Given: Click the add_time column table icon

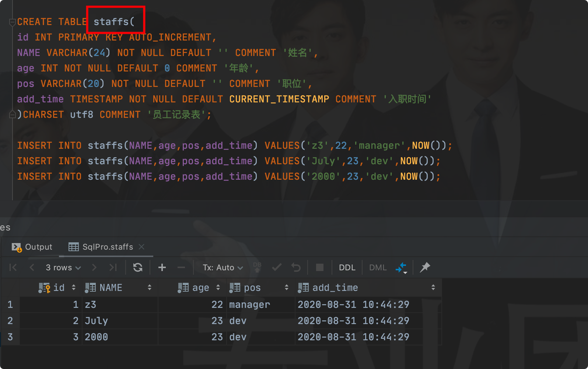Looking at the screenshot, I should [x=303, y=288].
